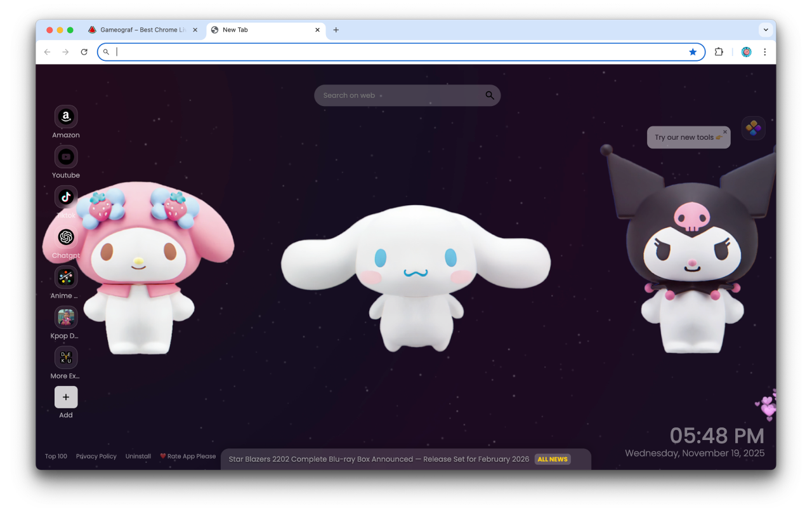Screen dimensions: 812x508
Task: Go forward to next page
Action: point(65,52)
